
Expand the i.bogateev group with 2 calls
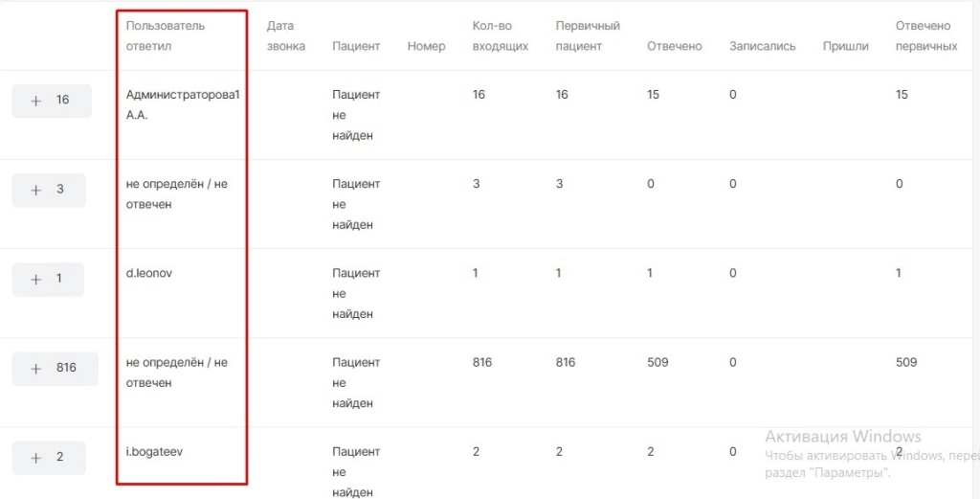49,457
